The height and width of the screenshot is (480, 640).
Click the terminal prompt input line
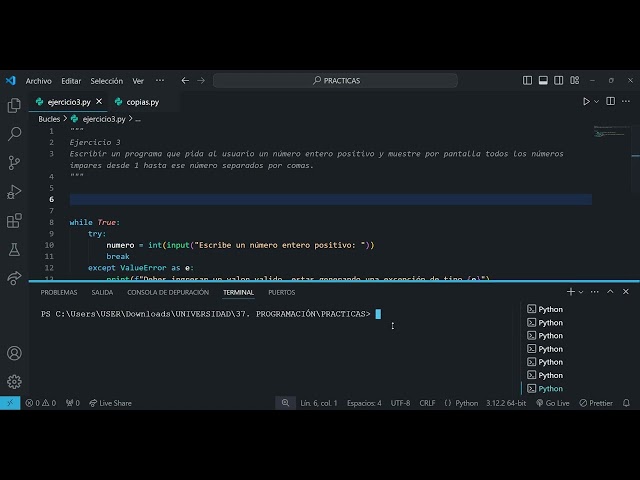[x=210, y=314]
